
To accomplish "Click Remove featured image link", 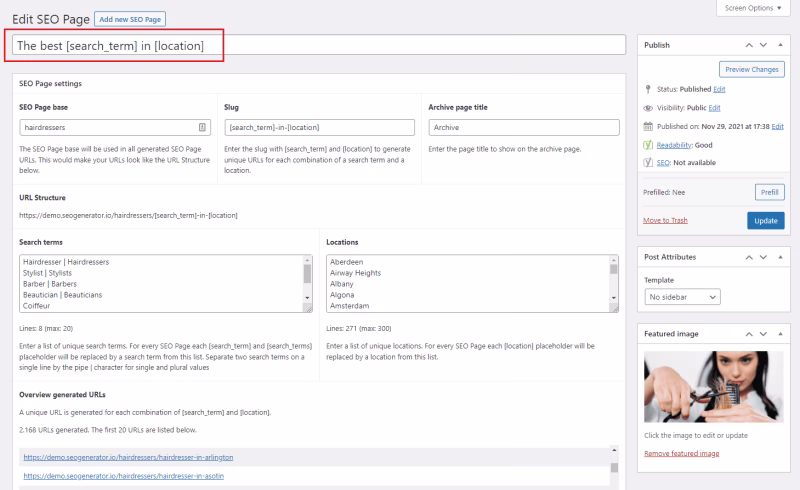I will pyautogui.click(x=682, y=453).
